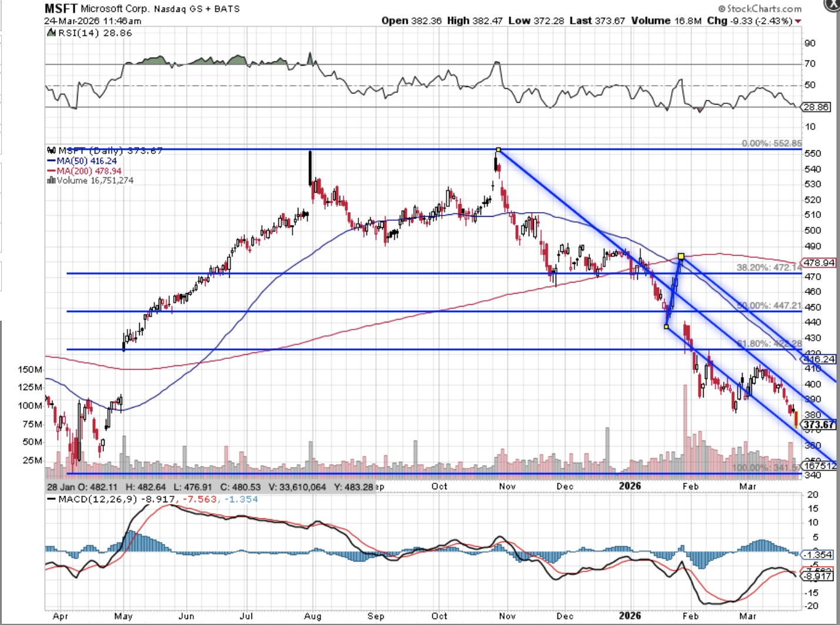Viewport: 840px width, 625px height.
Task: Click the L: 476.91 tooltip reading
Action: click(193, 487)
